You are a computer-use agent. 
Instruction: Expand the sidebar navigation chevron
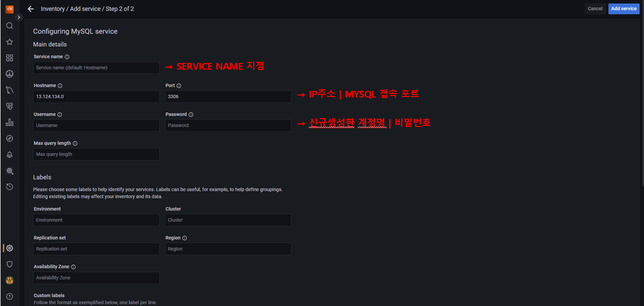tap(19, 17)
